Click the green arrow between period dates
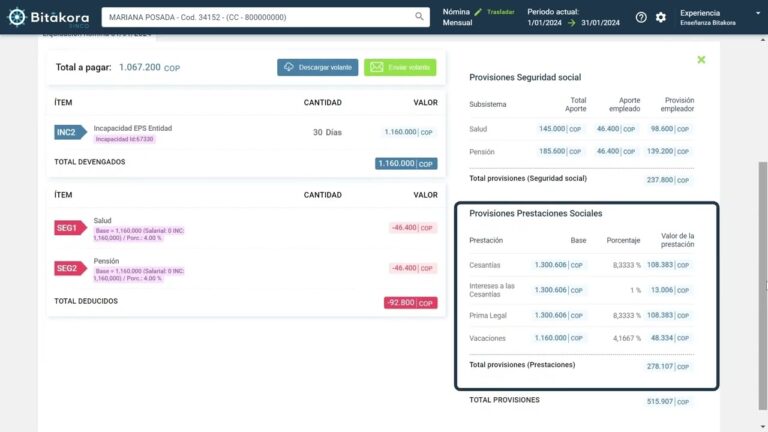Screen dimensions: 768x432 tap(572, 23)
